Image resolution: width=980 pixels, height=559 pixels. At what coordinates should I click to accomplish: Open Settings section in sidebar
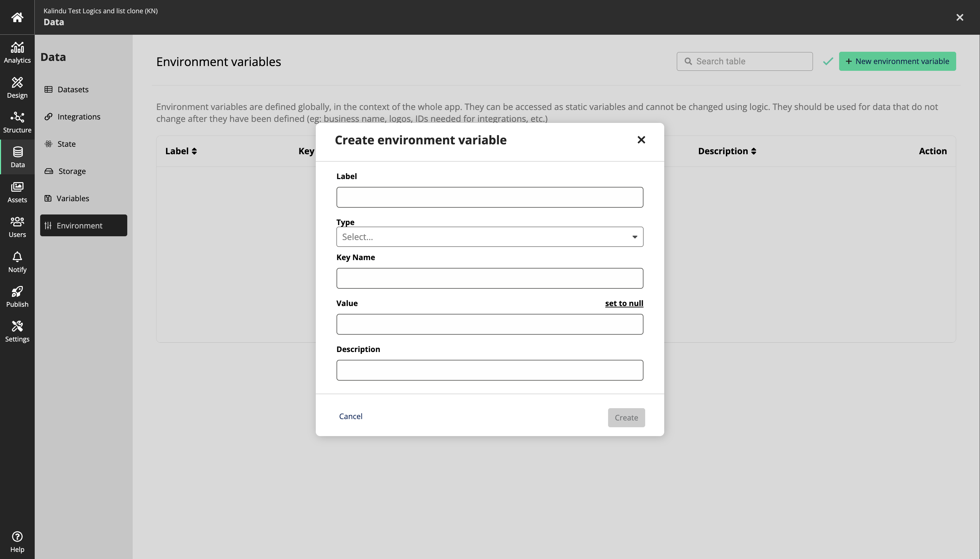coord(17,331)
